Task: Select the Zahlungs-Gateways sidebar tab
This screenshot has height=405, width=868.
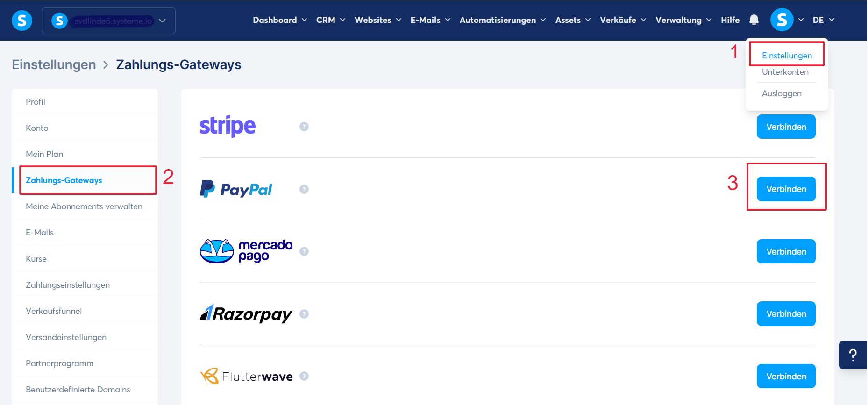Action: pyautogui.click(x=85, y=180)
